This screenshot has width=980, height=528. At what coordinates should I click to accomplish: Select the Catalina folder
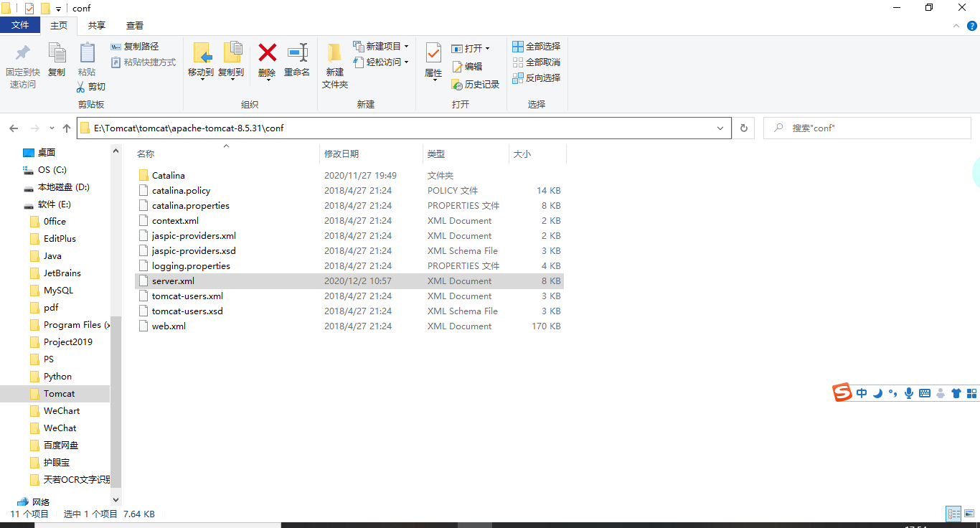coord(349,176)
